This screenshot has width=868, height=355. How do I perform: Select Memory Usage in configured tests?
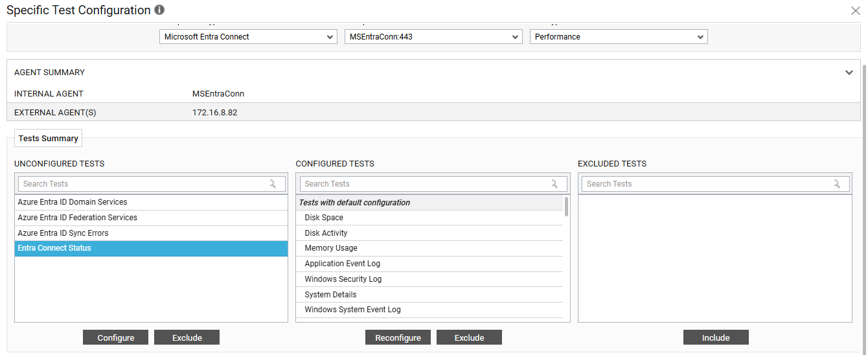pos(430,248)
